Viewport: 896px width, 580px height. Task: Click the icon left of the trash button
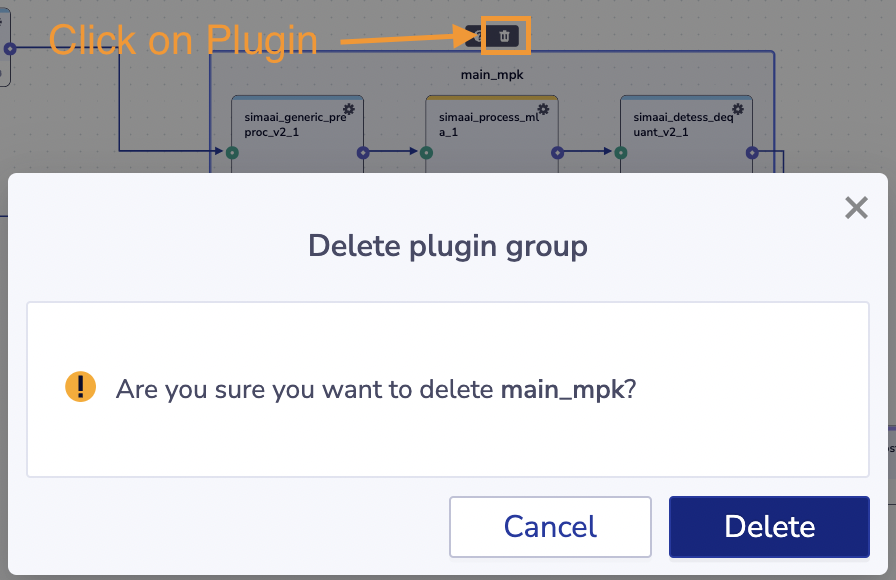(x=478, y=35)
